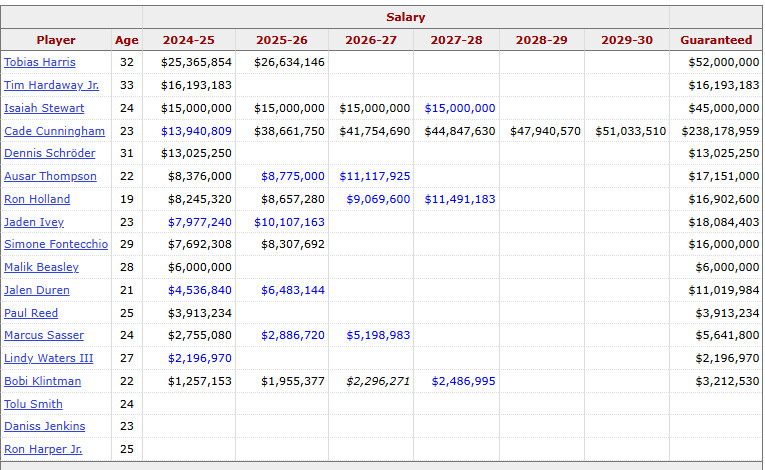Click the 2026-27 column header
The image size is (765, 470).
click(x=371, y=40)
